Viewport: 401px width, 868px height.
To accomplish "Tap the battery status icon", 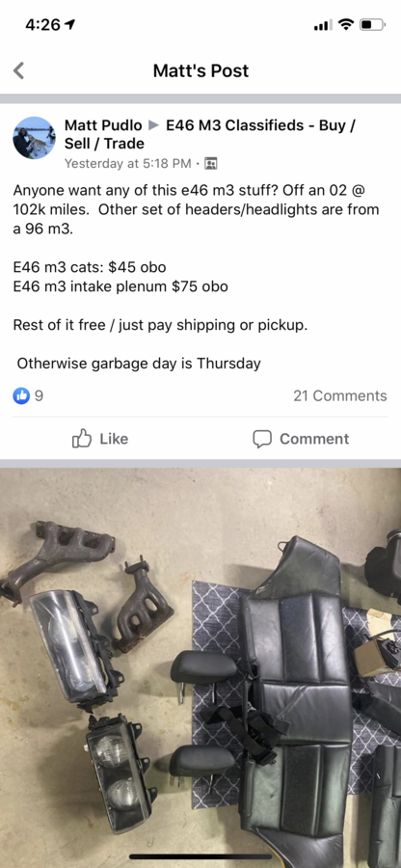I will 373,25.
